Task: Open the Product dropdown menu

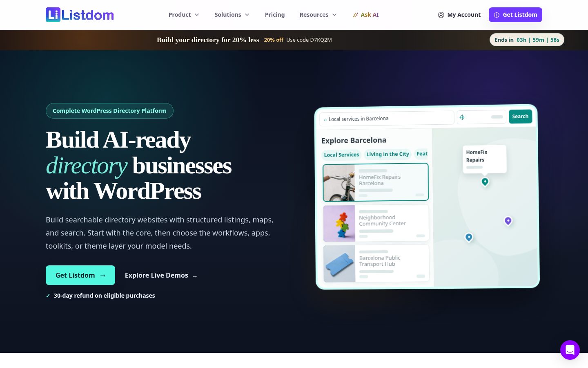Action: (x=184, y=15)
